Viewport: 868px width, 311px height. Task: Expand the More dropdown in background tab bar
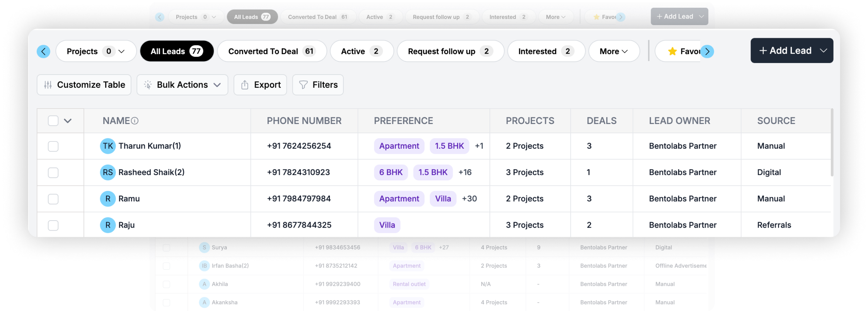click(556, 17)
